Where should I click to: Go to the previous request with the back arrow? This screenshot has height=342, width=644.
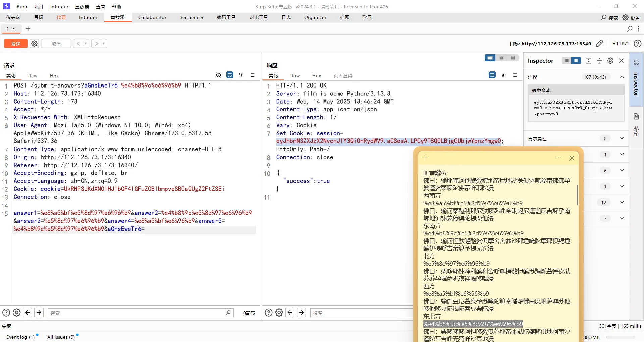tap(78, 44)
